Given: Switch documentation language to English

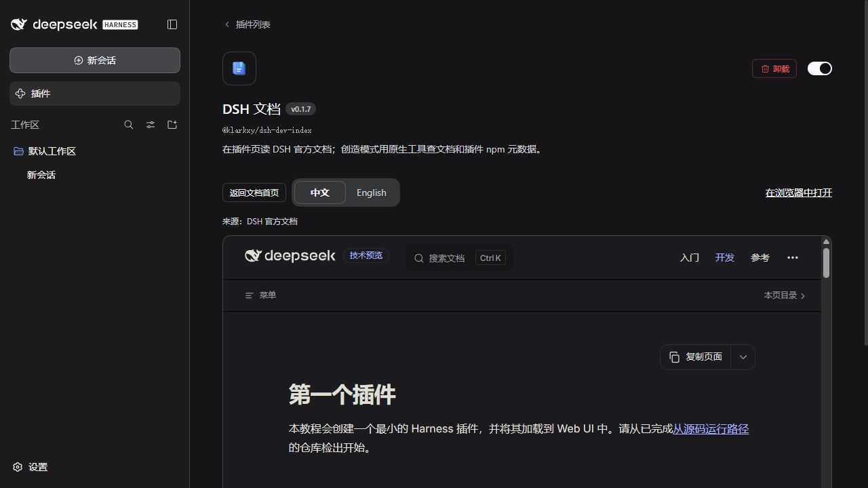Looking at the screenshot, I should (x=372, y=192).
